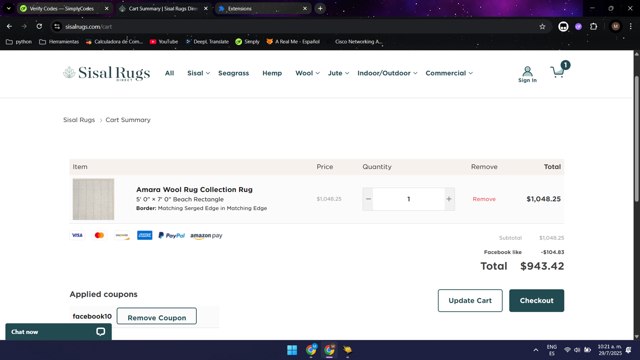Viewport: 640px width, 360px height.
Task: Click the PayPal payment icon
Action: (x=171, y=236)
